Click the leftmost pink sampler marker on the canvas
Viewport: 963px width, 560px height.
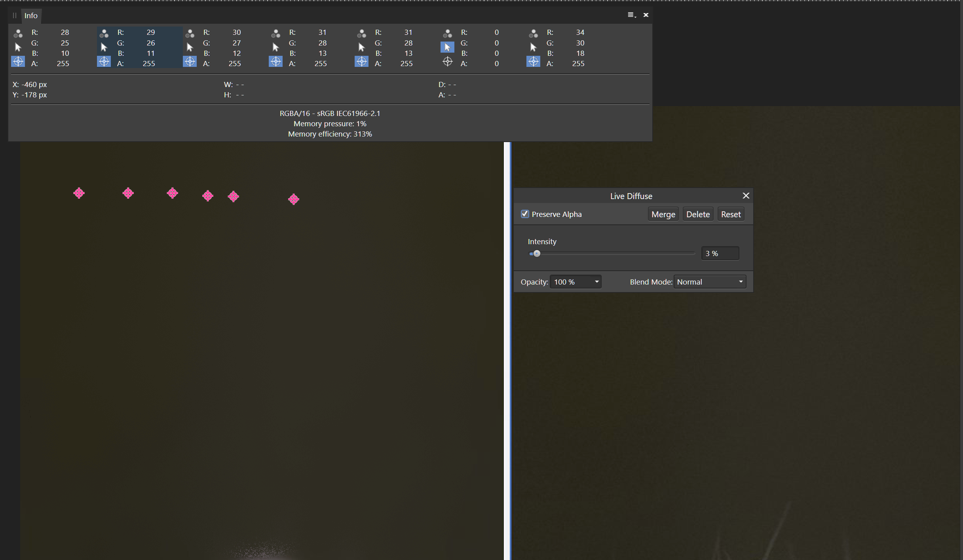[x=79, y=193]
